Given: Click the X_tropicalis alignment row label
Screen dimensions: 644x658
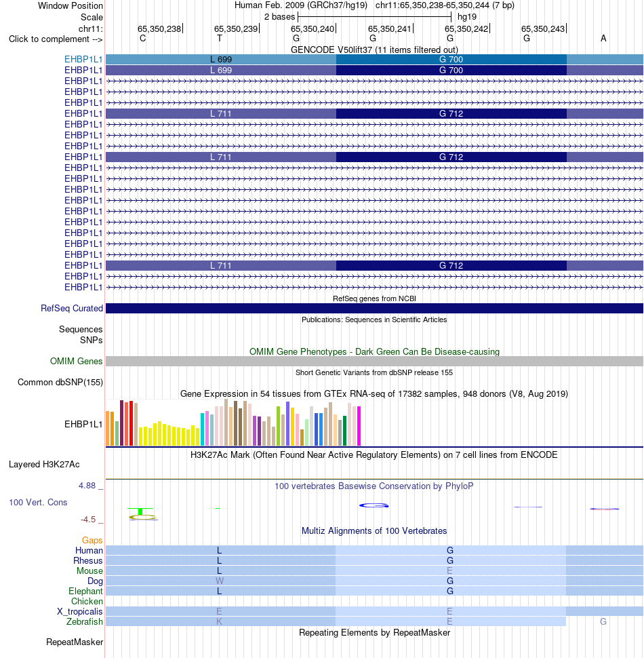Looking at the screenshot, I should click(80, 611).
